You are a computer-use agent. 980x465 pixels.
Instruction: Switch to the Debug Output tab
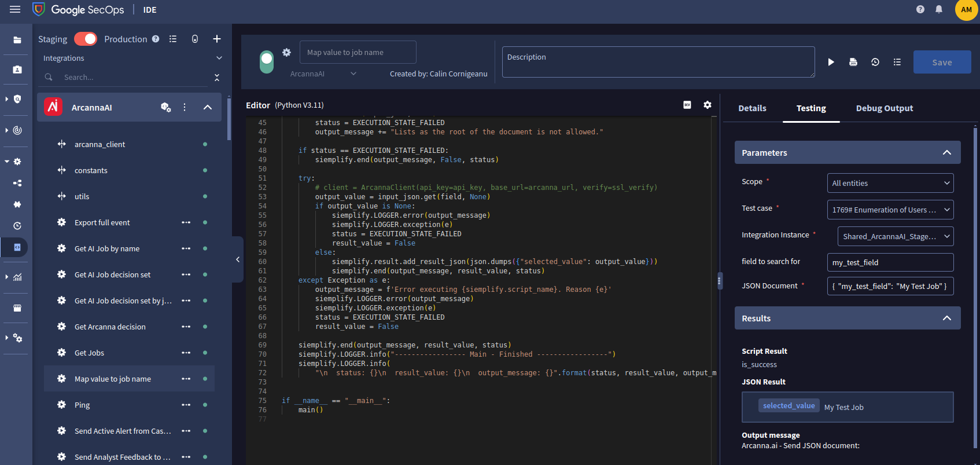pos(885,108)
